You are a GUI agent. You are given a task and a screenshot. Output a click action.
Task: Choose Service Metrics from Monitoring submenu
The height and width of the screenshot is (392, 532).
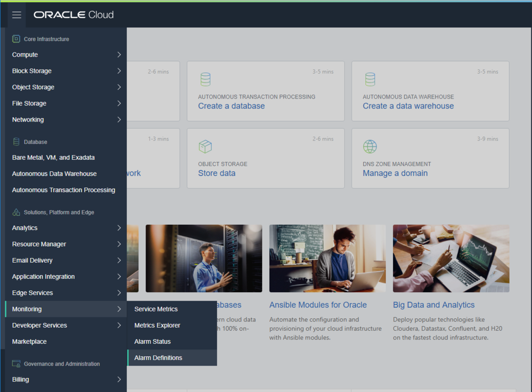click(172, 309)
